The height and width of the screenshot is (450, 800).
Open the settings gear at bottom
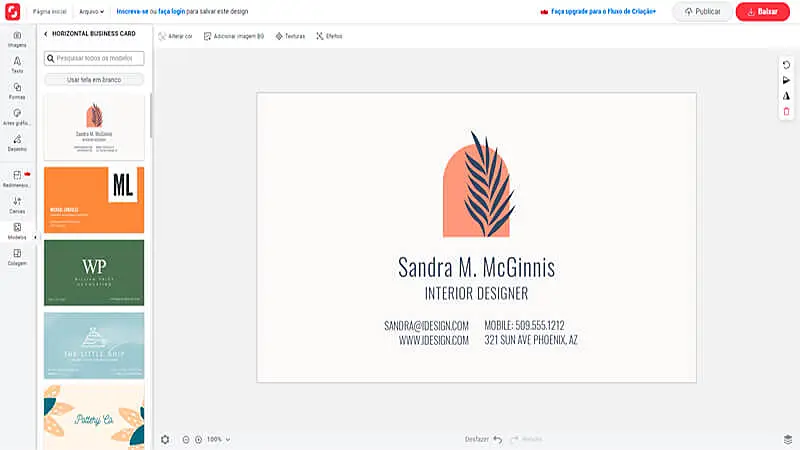pyautogui.click(x=165, y=439)
